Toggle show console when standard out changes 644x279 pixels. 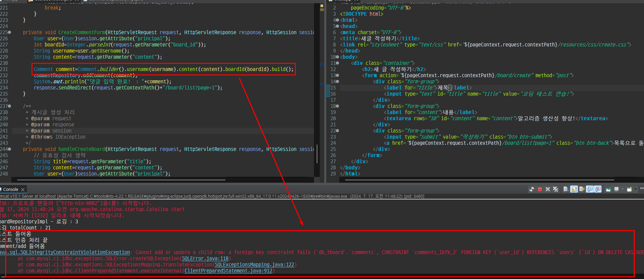pyautogui.click(x=590, y=189)
